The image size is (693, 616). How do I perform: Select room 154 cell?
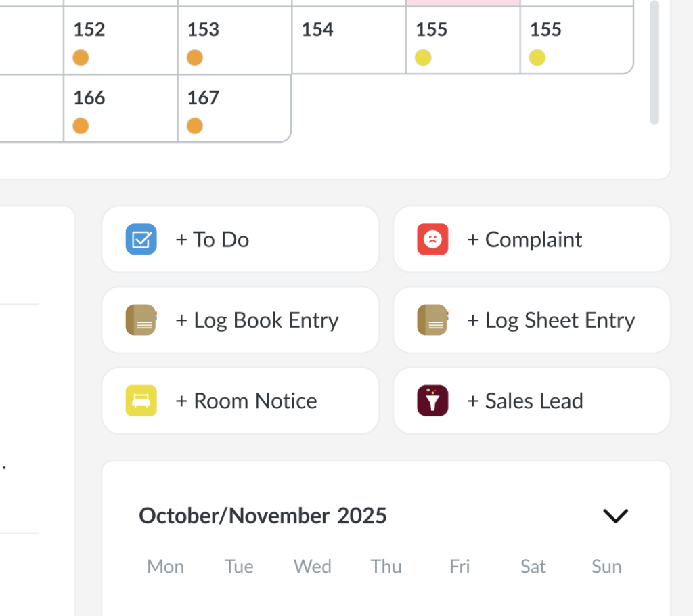coord(349,40)
